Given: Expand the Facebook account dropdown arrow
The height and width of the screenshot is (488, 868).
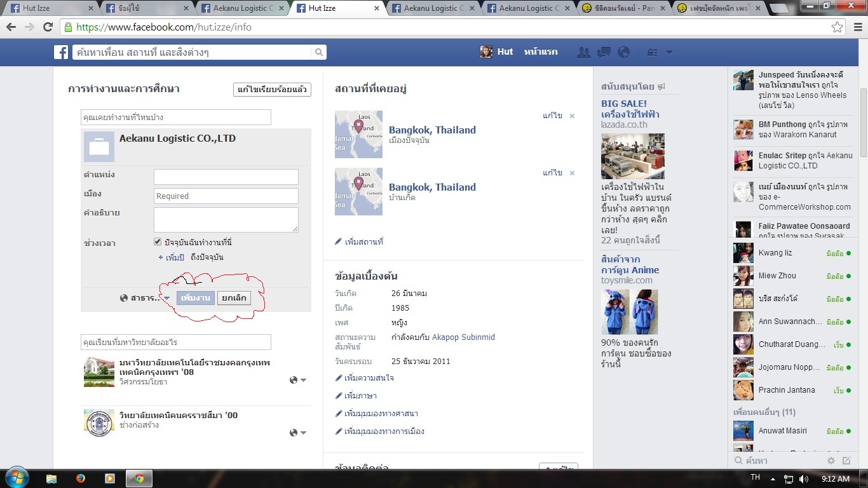Looking at the screenshot, I should click(669, 52).
